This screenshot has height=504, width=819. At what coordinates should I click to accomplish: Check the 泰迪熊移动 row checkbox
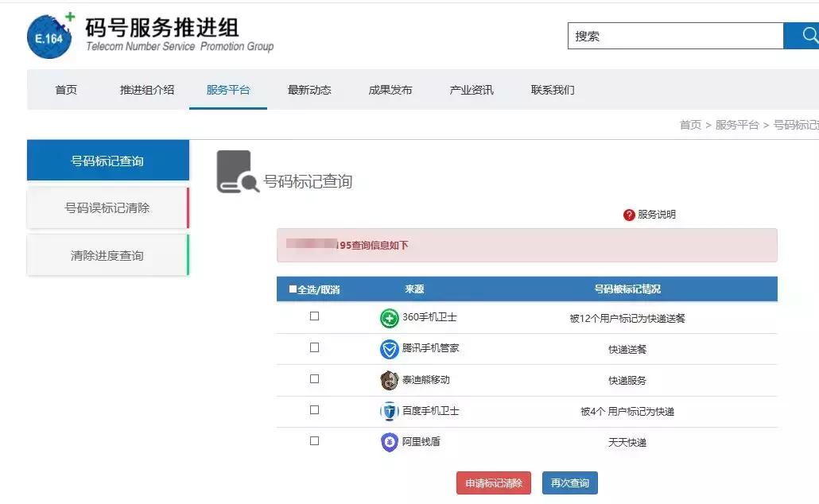314,379
